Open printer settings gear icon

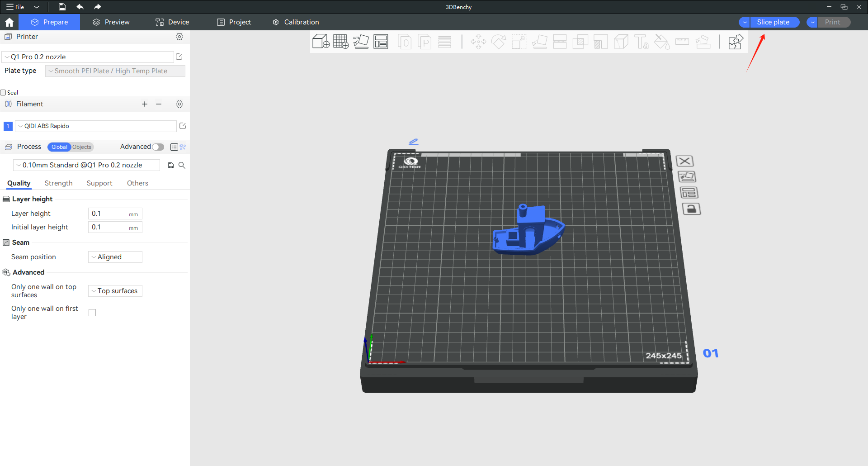(x=179, y=37)
